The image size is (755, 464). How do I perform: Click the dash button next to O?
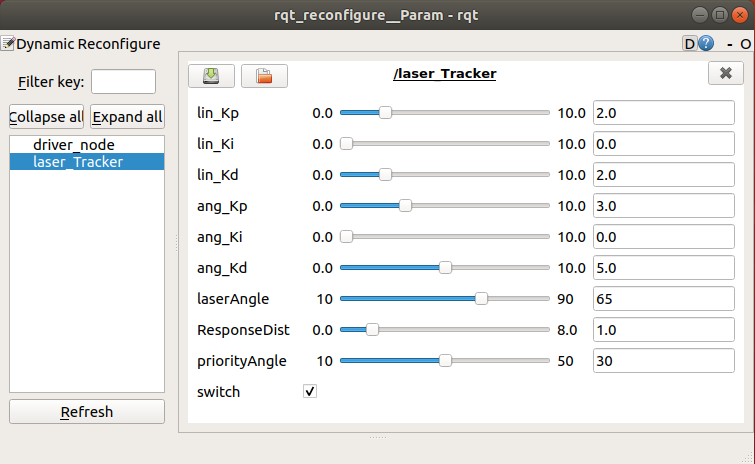[730, 44]
